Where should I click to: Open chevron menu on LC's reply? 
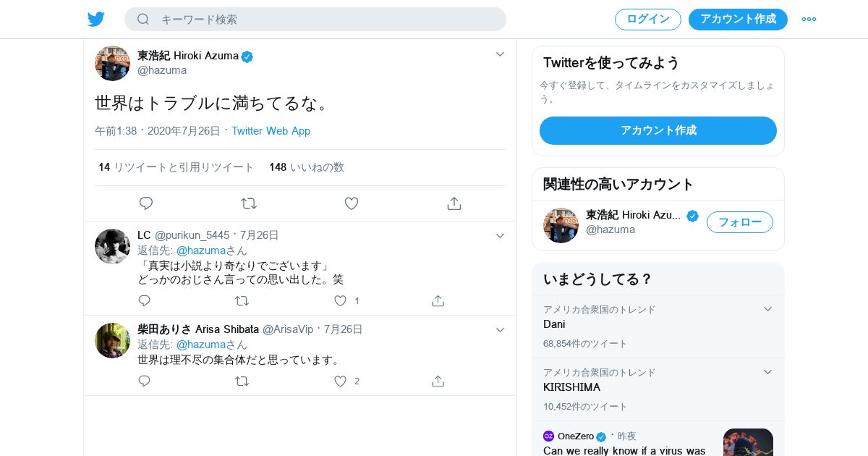click(500, 236)
